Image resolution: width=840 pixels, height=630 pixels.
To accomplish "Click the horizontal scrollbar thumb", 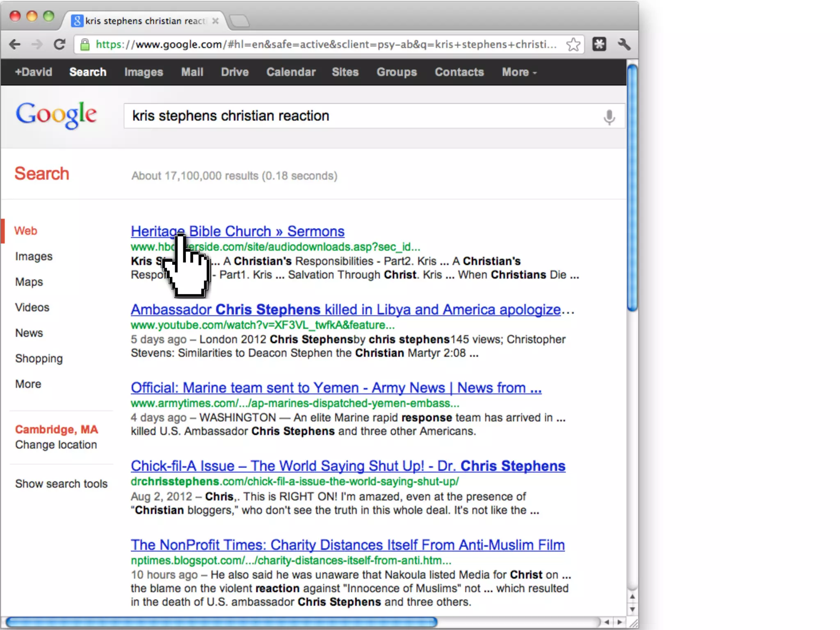I will coord(221,622).
